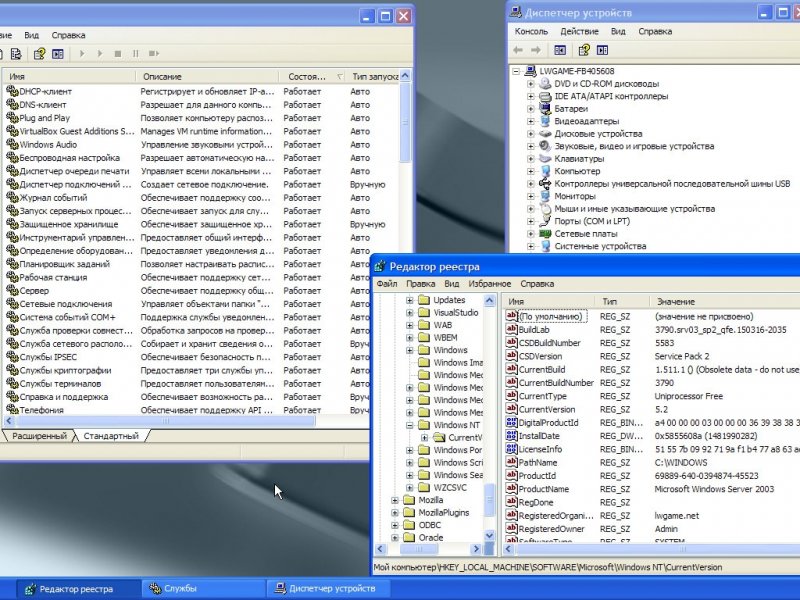Click the back arrow in Device Manager toolbar
This screenshot has width=800, height=600.
pos(518,50)
